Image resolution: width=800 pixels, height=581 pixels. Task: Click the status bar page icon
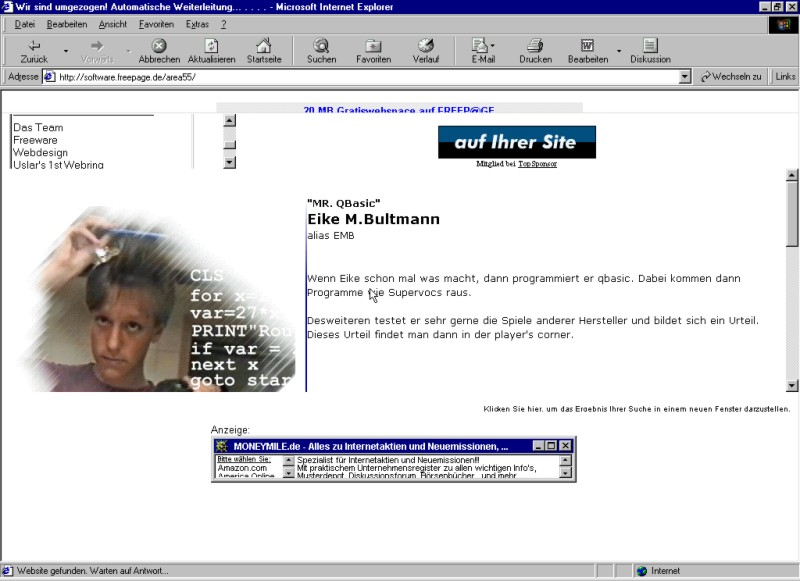coord(7,571)
